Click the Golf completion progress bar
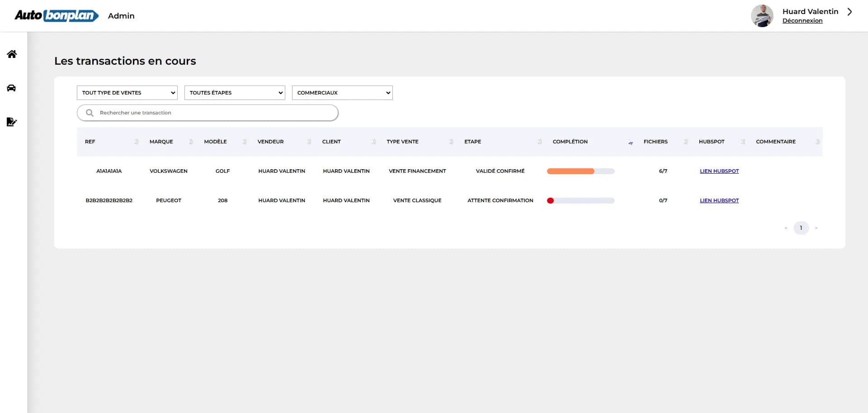Viewport: 868px width, 413px height. [580, 171]
